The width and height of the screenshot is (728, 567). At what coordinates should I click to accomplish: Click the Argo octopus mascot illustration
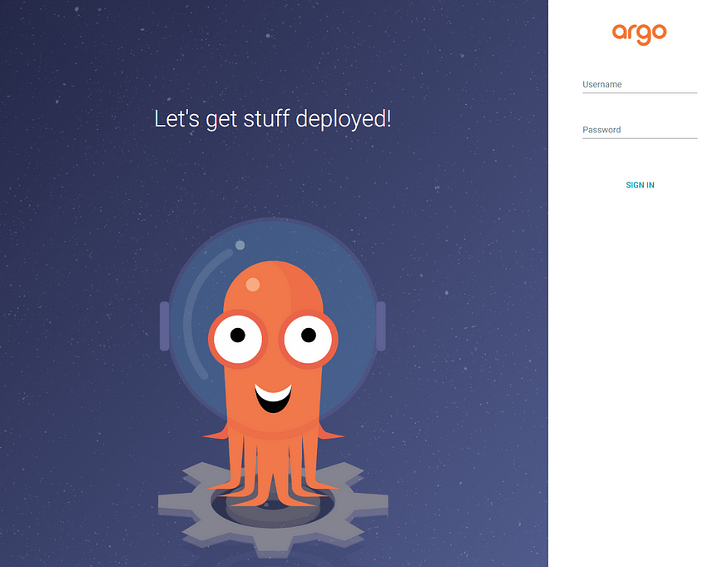[x=273, y=385]
